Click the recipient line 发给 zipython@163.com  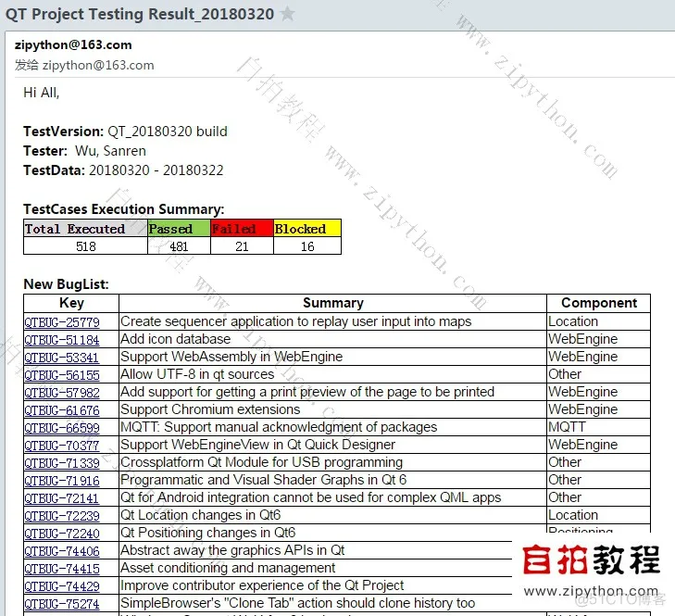pos(84,65)
